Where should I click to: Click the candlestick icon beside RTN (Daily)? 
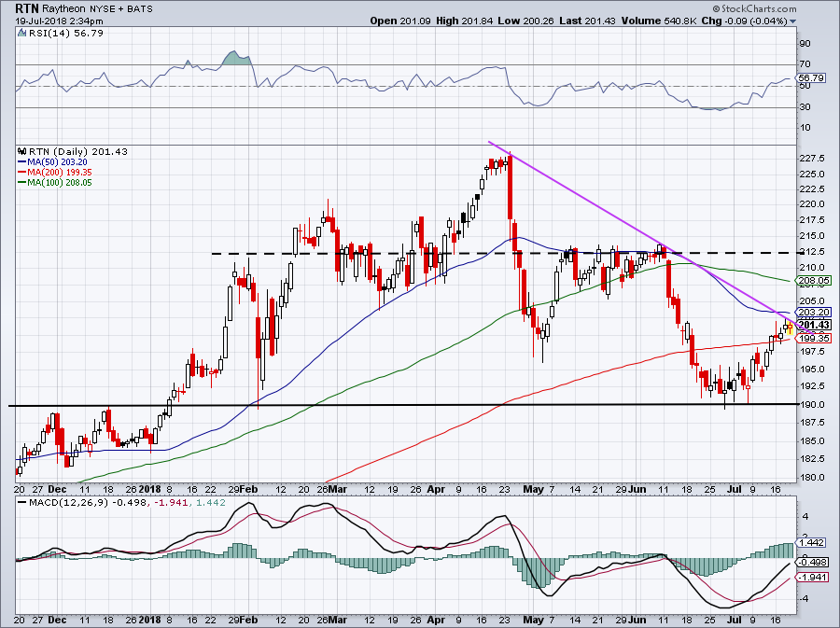point(22,151)
